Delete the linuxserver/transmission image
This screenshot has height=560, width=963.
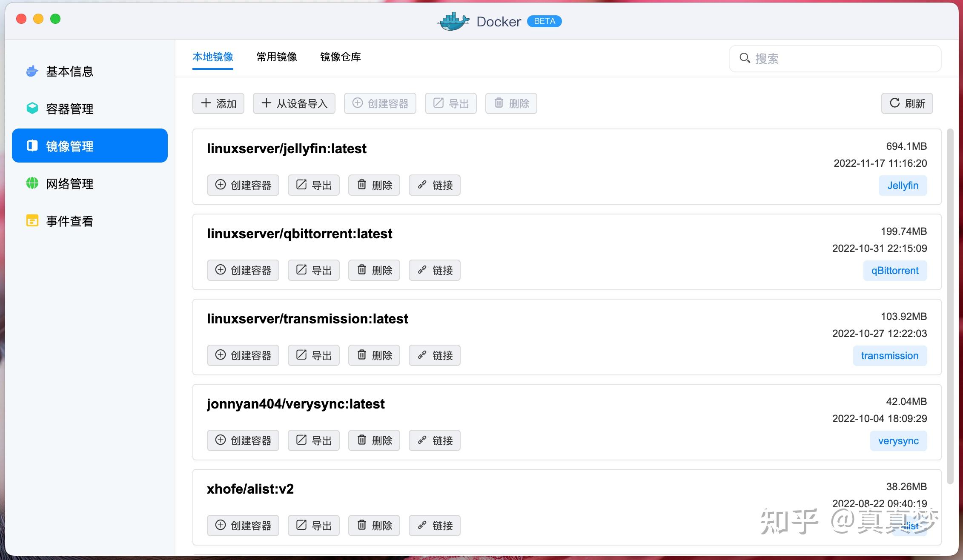click(374, 355)
